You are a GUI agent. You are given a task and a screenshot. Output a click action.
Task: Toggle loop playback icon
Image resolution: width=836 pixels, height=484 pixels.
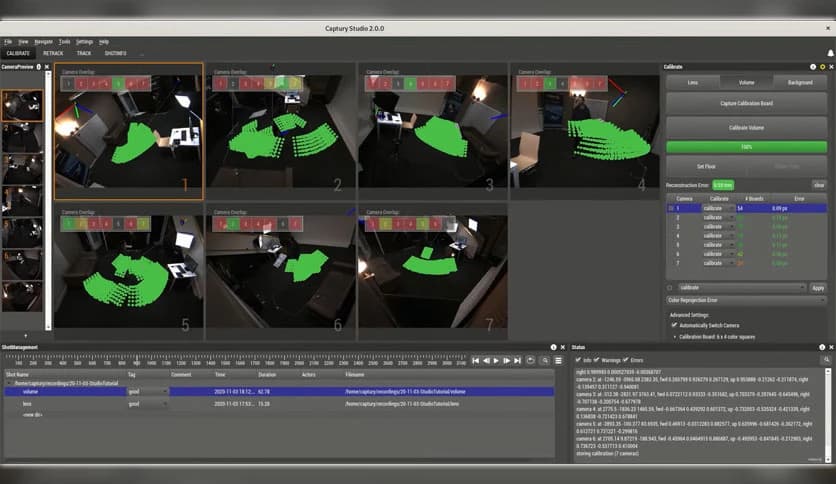(530, 361)
